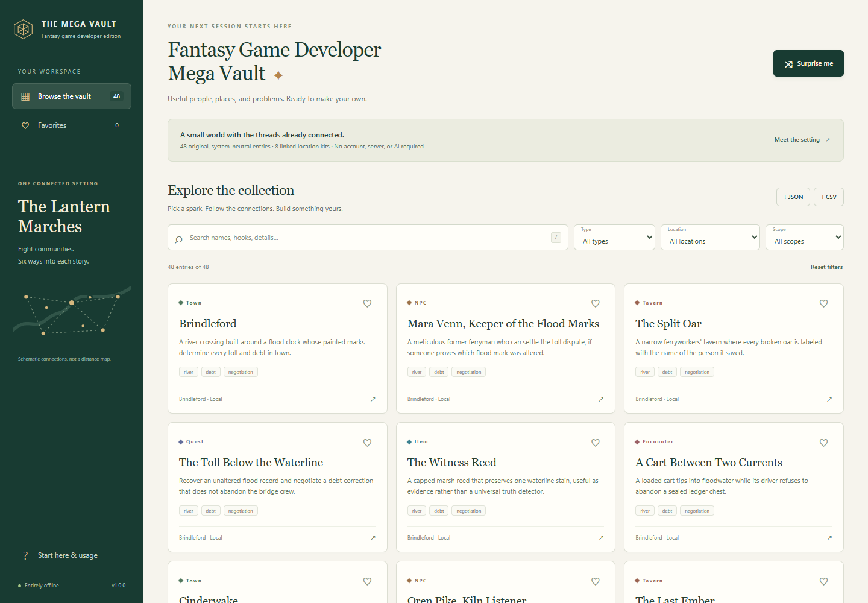Open the Scope filter dropdown
The width and height of the screenshot is (868, 603).
point(804,238)
